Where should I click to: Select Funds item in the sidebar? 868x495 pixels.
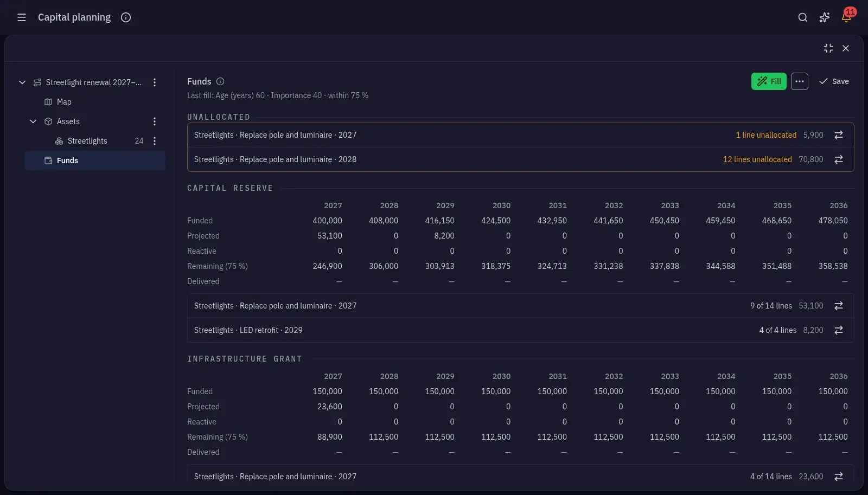[x=95, y=160]
